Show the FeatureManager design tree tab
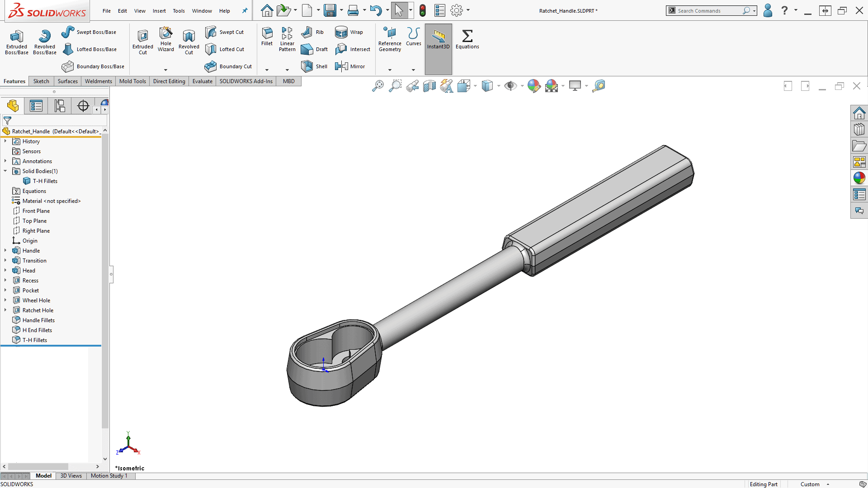The width and height of the screenshot is (868, 488). coord(13,106)
